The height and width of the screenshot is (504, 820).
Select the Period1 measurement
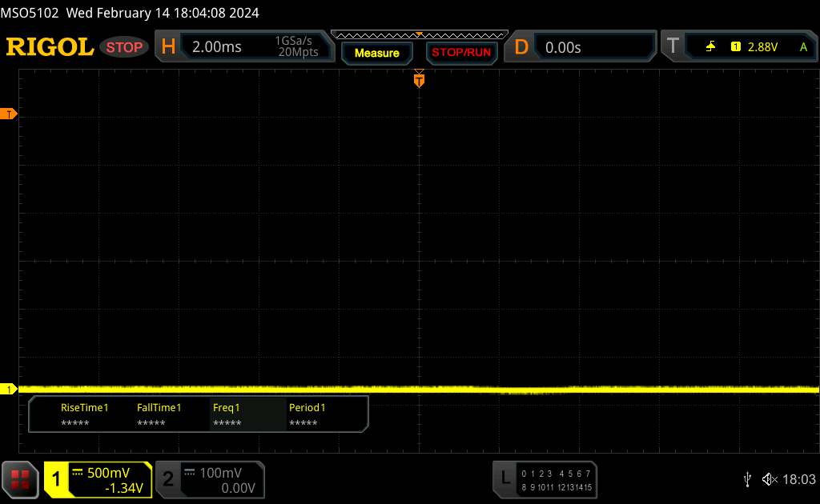click(x=307, y=414)
